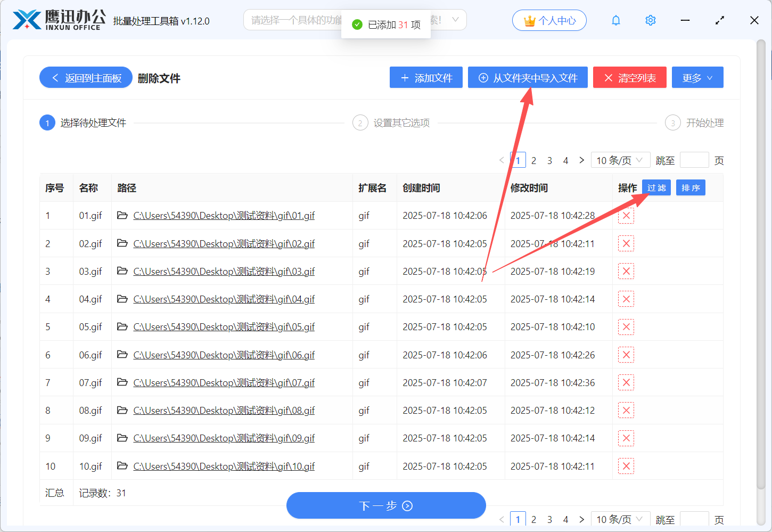Click top 跳至 page number input
The width and height of the screenshot is (772, 532).
(x=694, y=160)
